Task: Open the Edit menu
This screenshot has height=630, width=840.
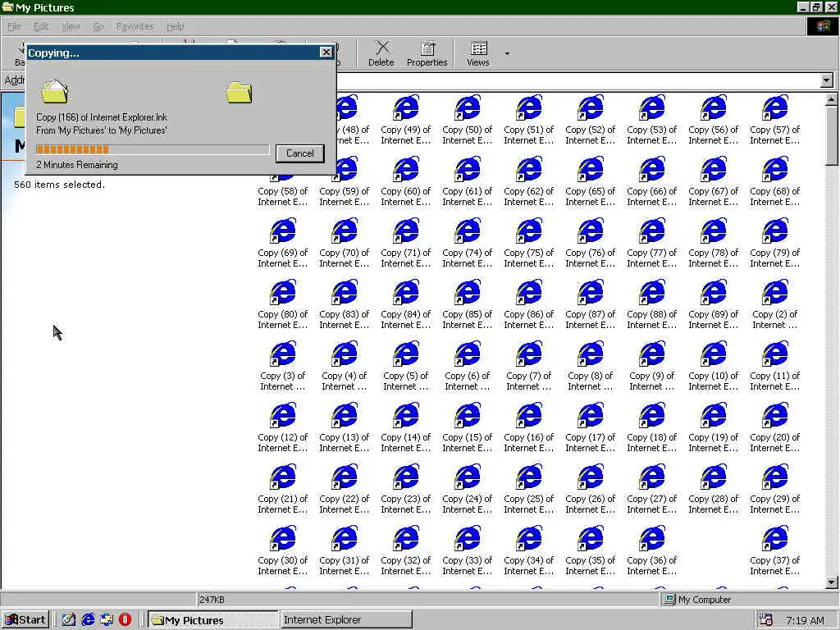Action: [41, 26]
